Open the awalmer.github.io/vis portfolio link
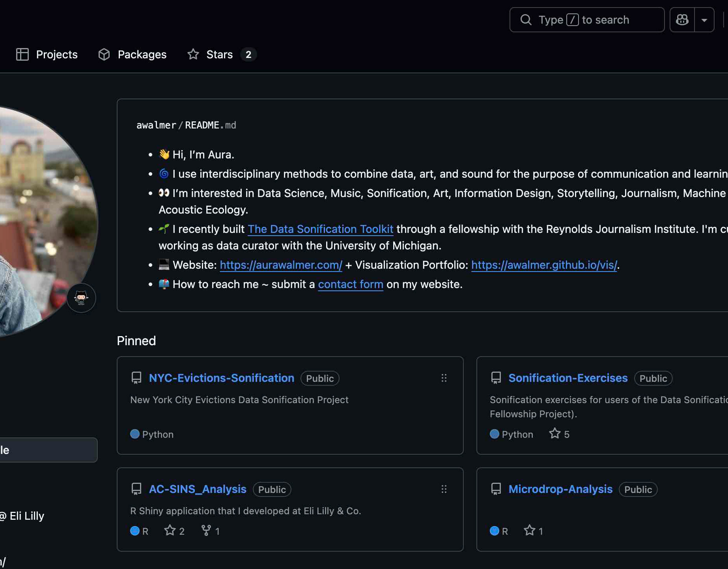Screen dimensions: 728x569 coord(544,265)
